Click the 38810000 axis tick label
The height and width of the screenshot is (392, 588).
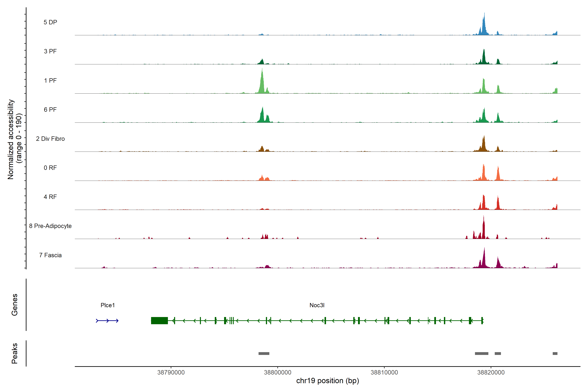384,372
